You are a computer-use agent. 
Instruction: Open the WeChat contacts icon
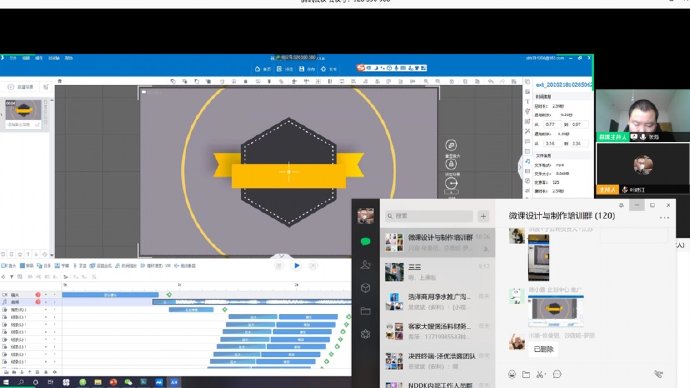pyautogui.click(x=365, y=264)
